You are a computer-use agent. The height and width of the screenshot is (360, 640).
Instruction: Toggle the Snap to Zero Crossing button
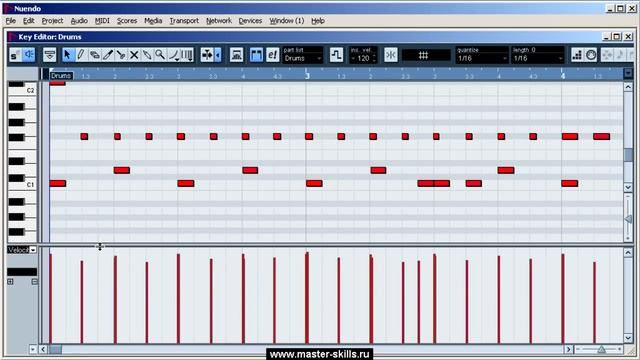391,55
